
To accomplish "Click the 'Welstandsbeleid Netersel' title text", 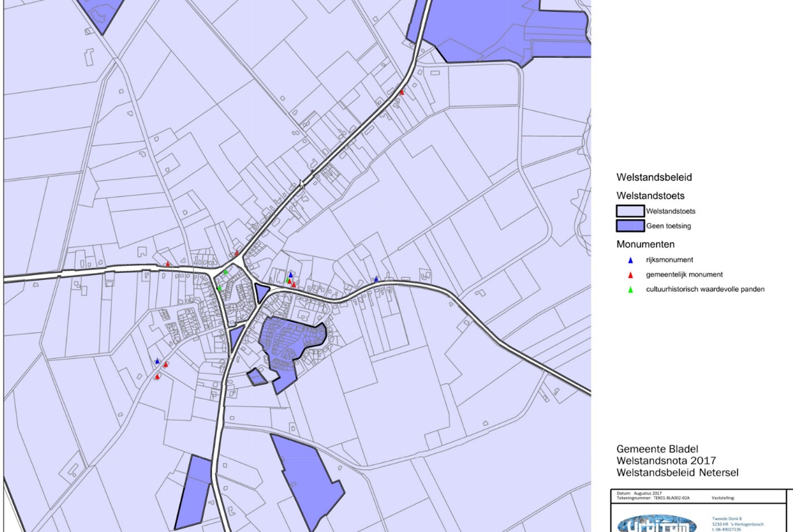I will pyautogui.click(x=677, y=472).
